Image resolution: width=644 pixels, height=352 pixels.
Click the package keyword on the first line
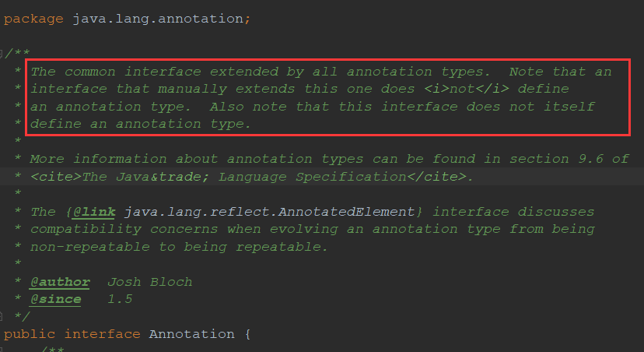point(33,19)
